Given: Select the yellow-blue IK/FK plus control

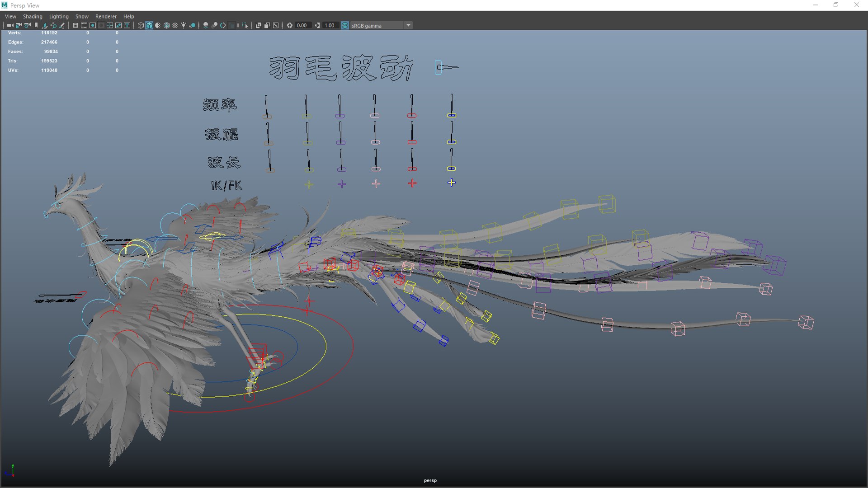Looking at the screenshot, I should pos(451,183).
